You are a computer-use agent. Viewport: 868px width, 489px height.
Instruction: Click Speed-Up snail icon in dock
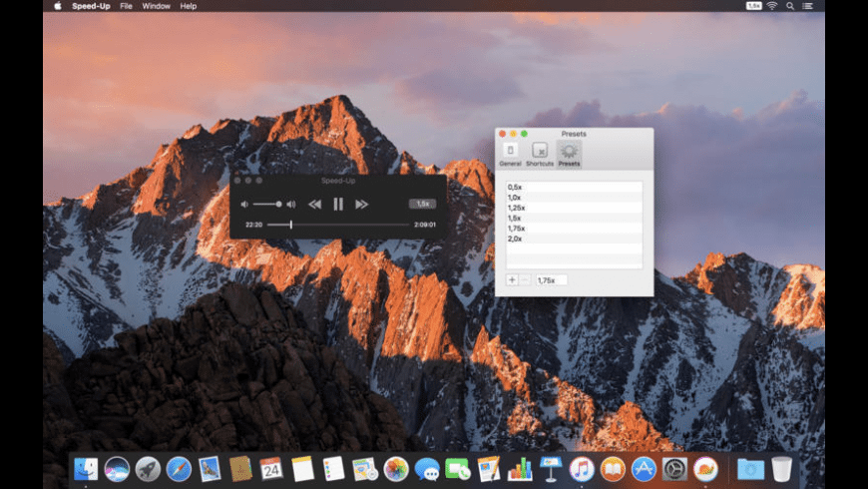coord(705,469)
